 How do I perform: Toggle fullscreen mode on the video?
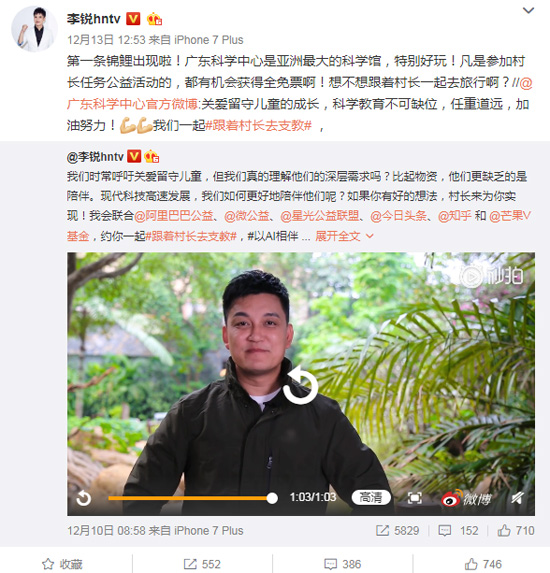pos(414,498)
